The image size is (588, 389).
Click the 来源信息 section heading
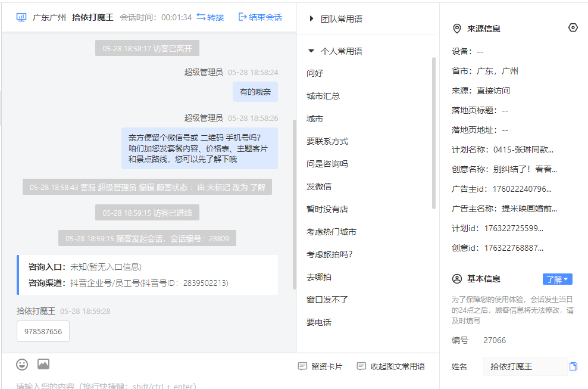[x=484, y=29]
